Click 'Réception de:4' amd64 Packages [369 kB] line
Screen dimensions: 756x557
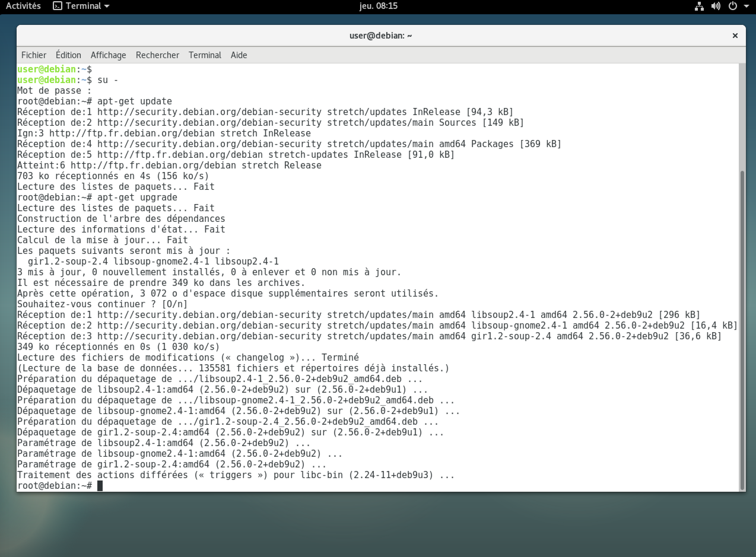click(x=289, y=144)
